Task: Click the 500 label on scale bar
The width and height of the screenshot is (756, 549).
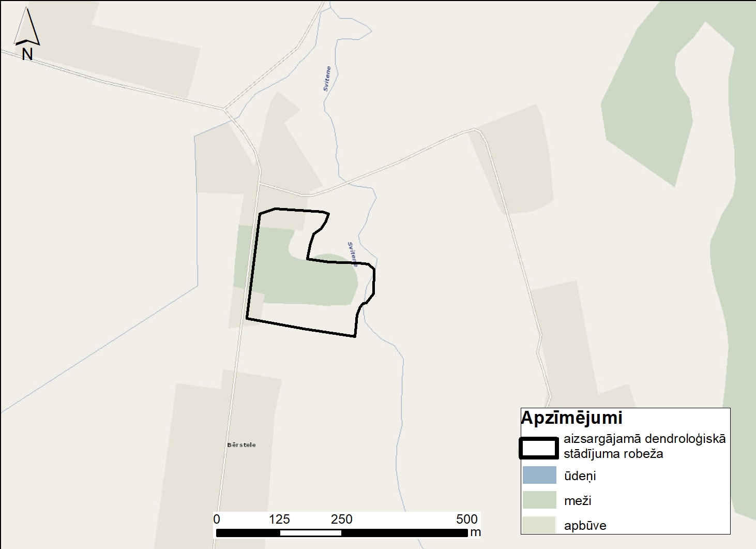Action: [466, 520]
